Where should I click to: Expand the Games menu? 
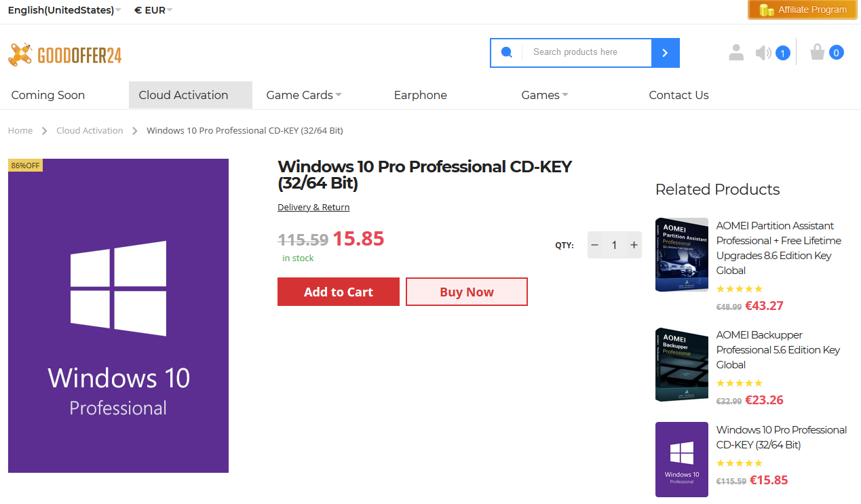click(x=545, y=95)
